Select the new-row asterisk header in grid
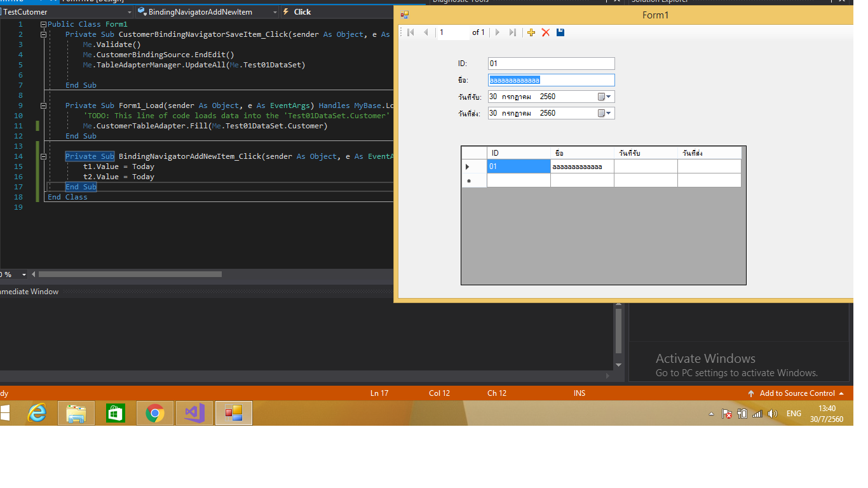868x488 pixels. (x=474, y=180)
